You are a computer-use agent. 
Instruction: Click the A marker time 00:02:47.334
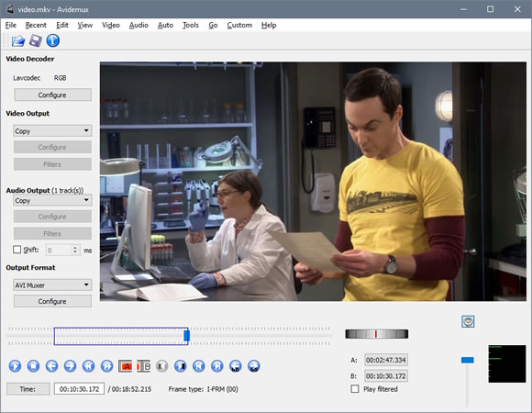click(x=386, y=360)
